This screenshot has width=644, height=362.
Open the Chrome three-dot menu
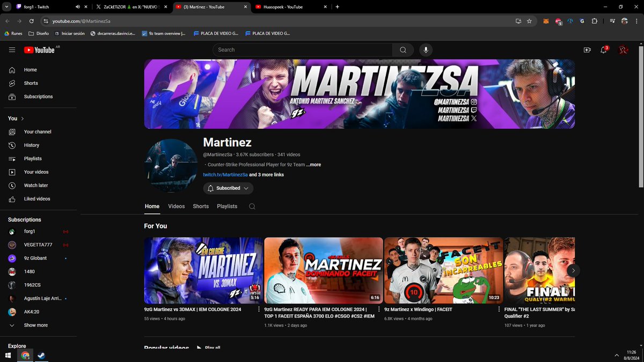(635, 21)
